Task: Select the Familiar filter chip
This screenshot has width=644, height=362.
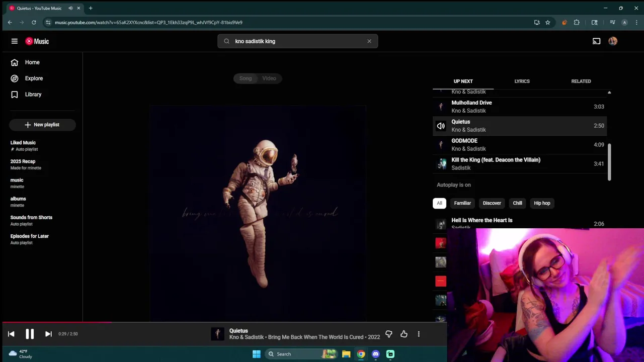Action: click(462, 203)
